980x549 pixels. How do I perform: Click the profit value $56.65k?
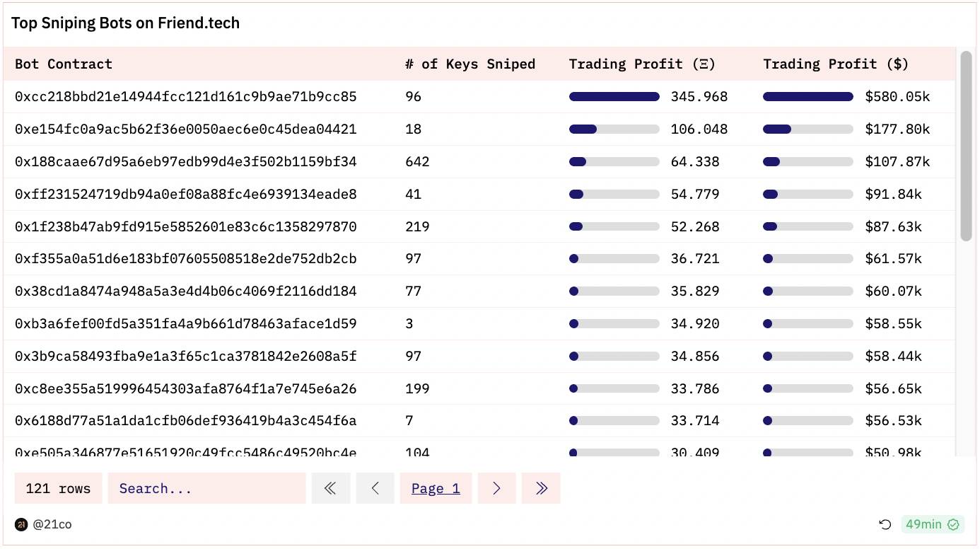(894, 388)
